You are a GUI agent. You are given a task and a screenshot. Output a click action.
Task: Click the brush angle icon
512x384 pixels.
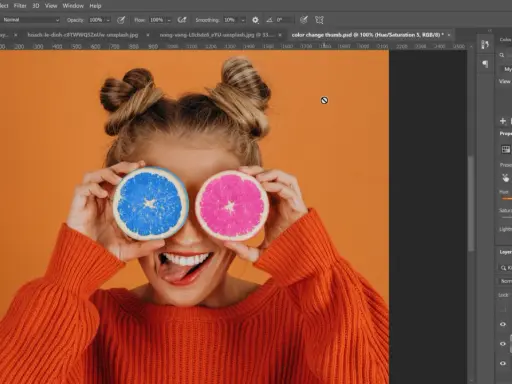coord(269,20)
